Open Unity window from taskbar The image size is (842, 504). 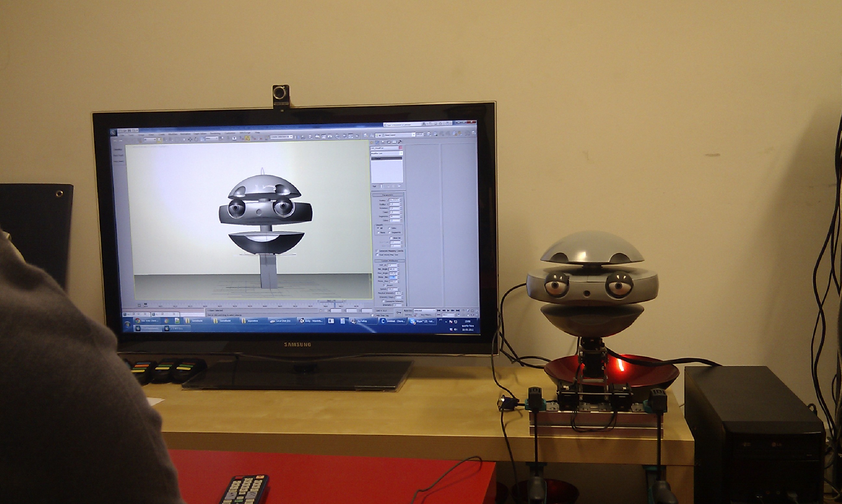(x=311, y=321)
